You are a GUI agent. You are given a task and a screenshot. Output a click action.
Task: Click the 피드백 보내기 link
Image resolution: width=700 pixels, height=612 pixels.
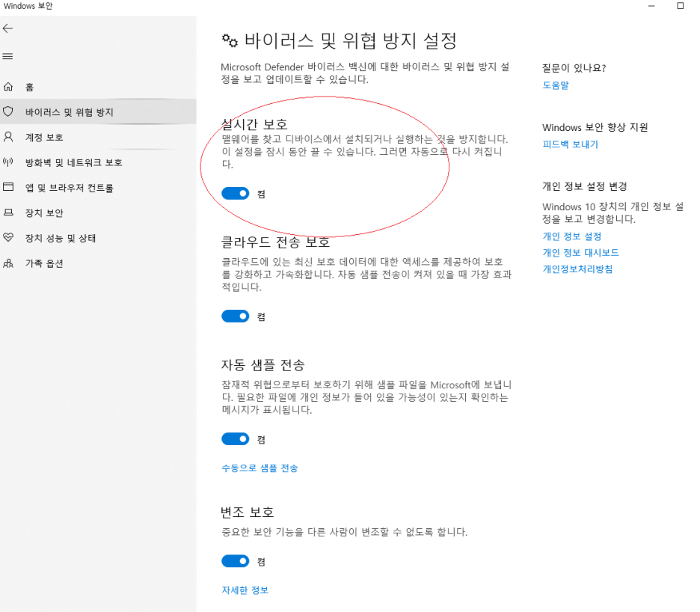(570, 144)
